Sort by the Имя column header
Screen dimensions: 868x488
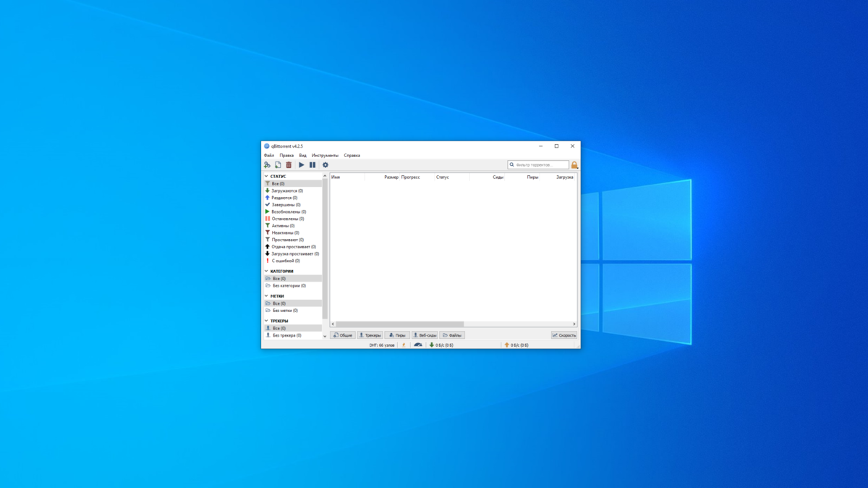[x=347, y=177]
